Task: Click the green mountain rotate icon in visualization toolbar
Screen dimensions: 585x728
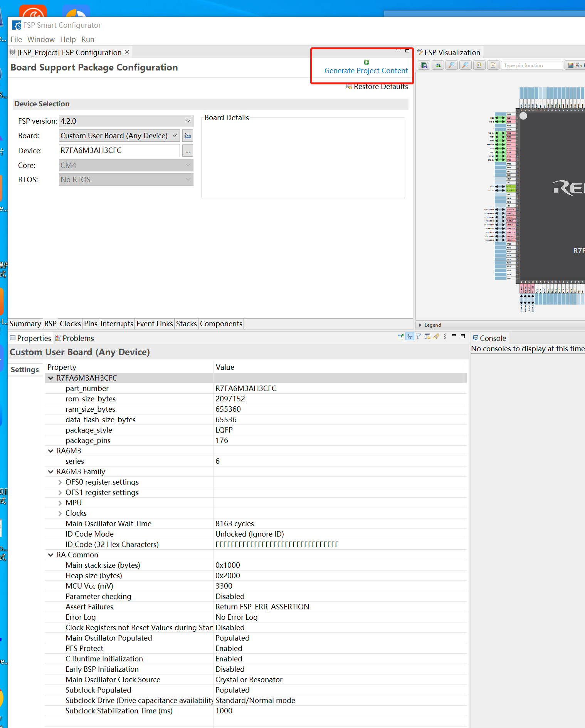Action: [438, 65]
